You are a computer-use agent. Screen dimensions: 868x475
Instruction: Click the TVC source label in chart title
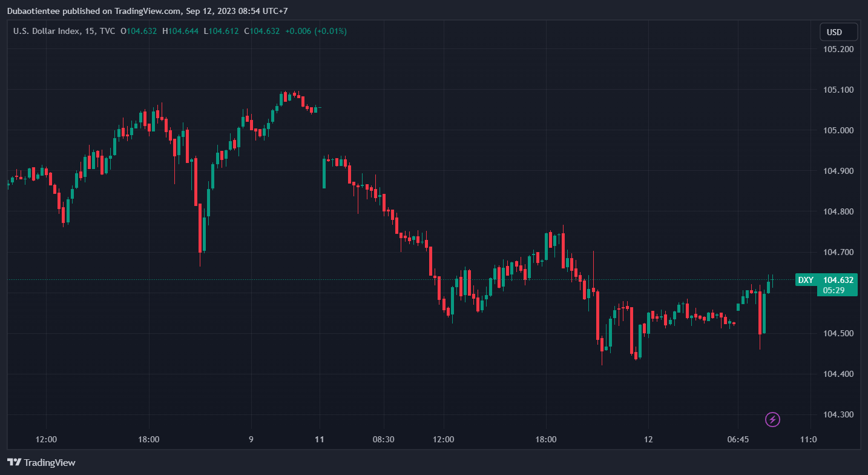click(107, 31)
